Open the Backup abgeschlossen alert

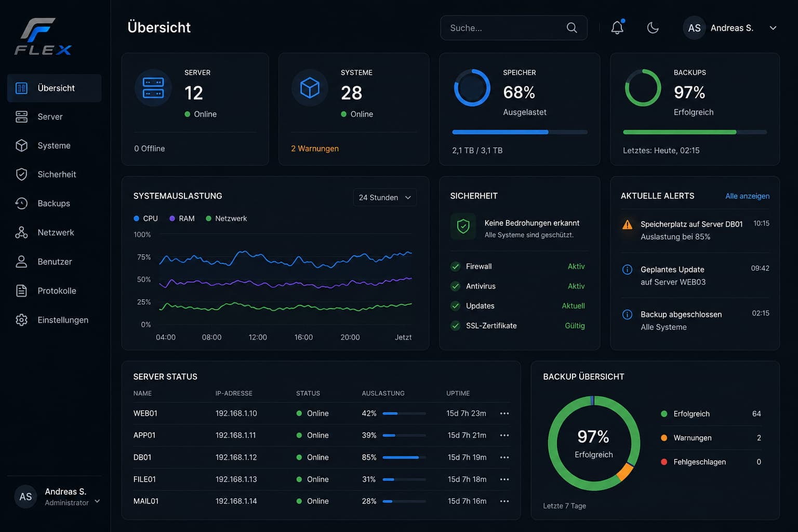point(695,321)
